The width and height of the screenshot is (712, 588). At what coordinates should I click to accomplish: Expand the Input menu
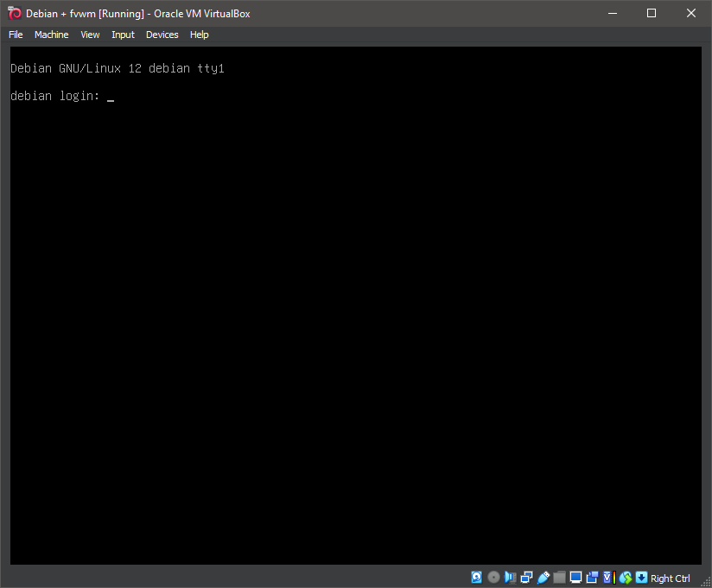[123, 35]
